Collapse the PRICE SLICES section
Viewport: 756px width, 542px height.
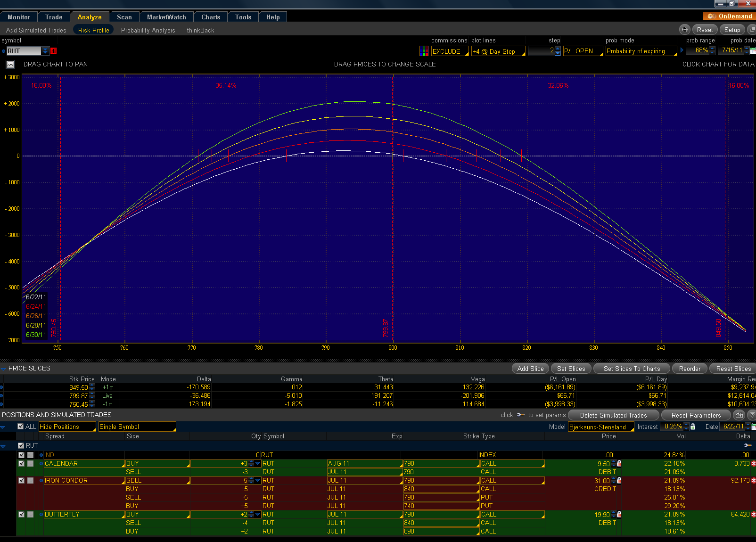point(3,369)
